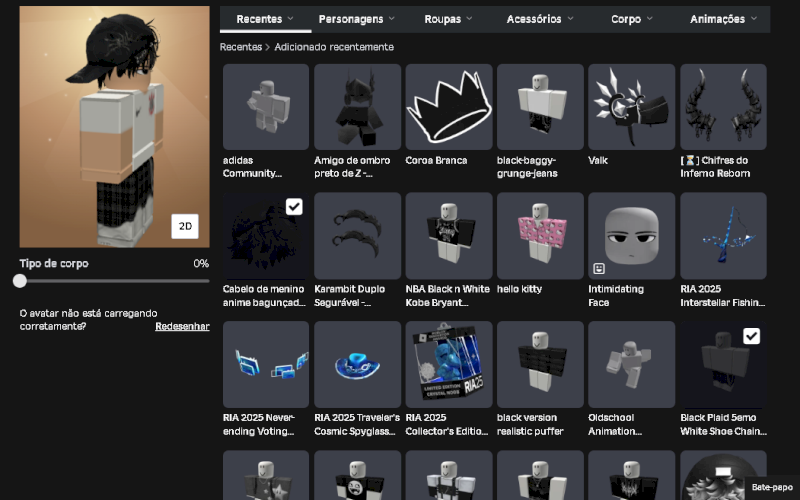Expand the Corpo dropdown chevron
Viewport: 800px width, 500px height.
coord(650,19)
